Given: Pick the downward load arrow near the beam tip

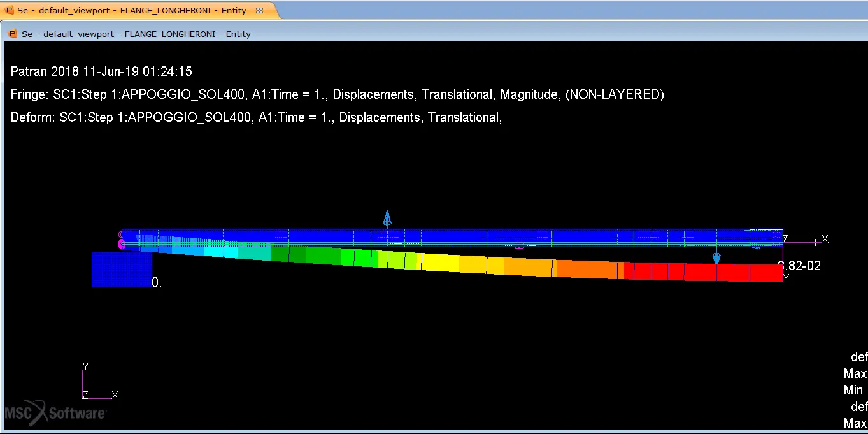Looking at the screenshot, I should (716, 258).
